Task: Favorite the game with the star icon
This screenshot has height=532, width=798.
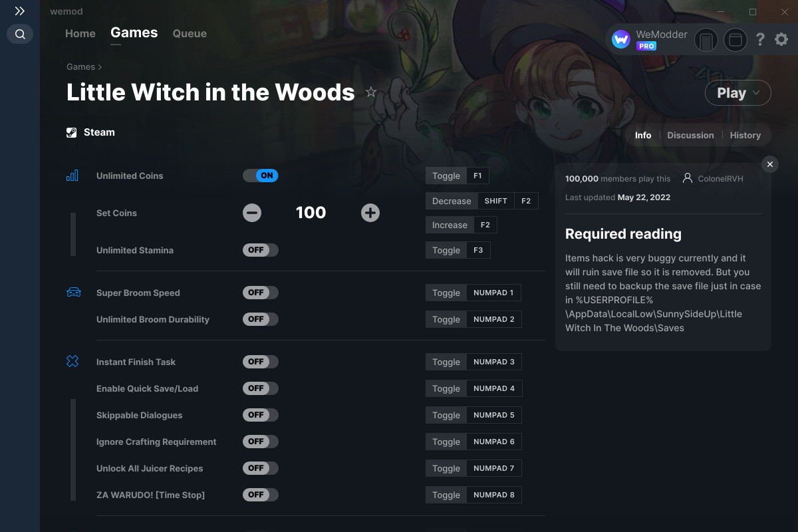Action: (371, 92)
